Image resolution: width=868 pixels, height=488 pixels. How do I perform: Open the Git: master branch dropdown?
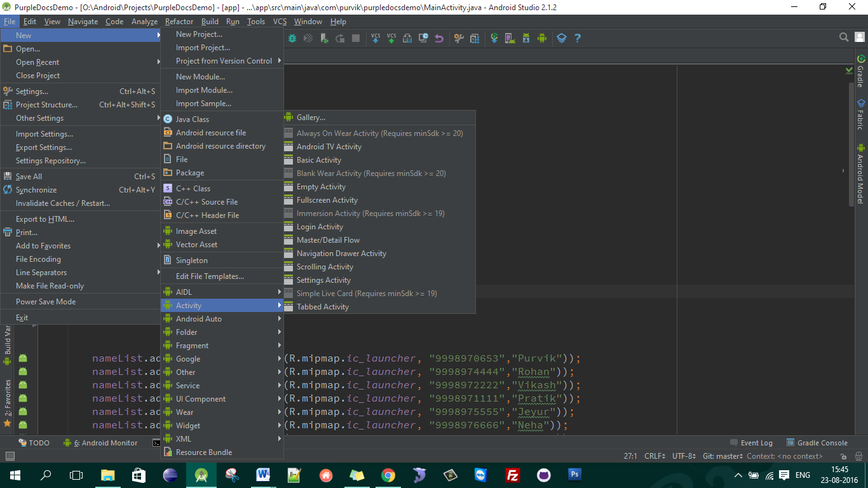[x=722, y=456]
